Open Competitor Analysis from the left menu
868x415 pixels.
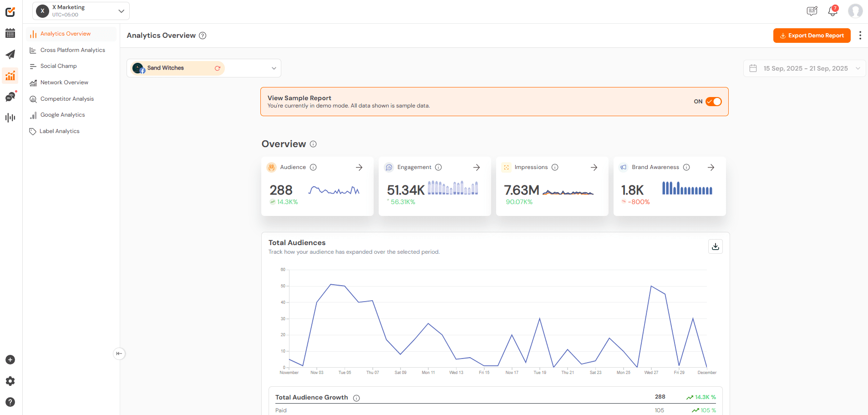point(66,98)
